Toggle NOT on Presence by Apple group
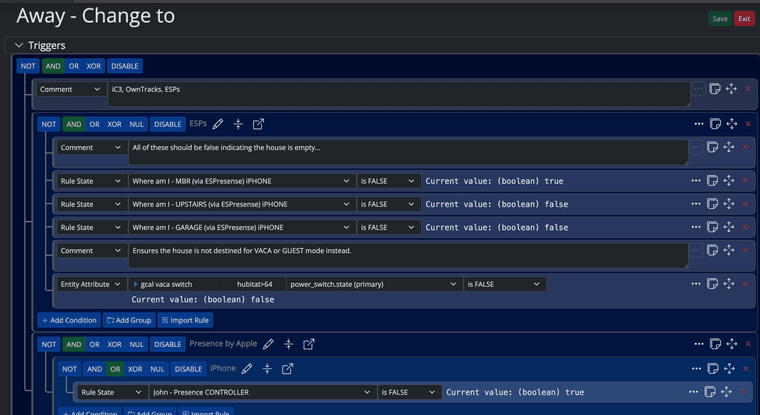The width and height of the screenshot is (760, 415). point(48,344)
